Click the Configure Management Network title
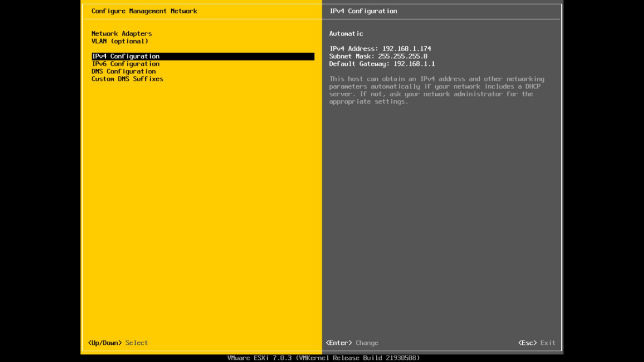The height and width of the screenshot is (362, 644). click(144, 11)
